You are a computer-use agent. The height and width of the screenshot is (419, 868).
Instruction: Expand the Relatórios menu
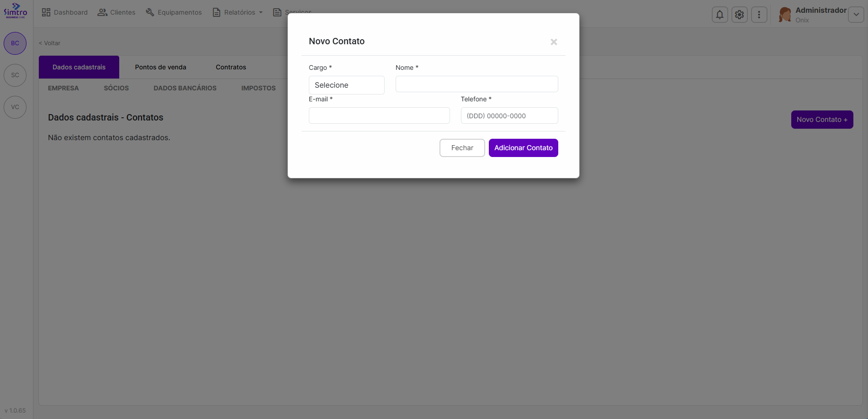pos(238,12)
